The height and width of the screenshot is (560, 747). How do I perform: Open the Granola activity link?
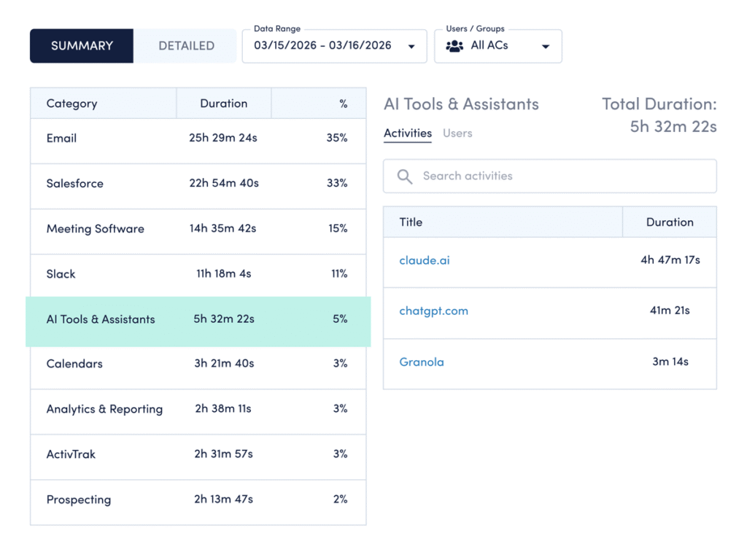click(x=422, y=362)
